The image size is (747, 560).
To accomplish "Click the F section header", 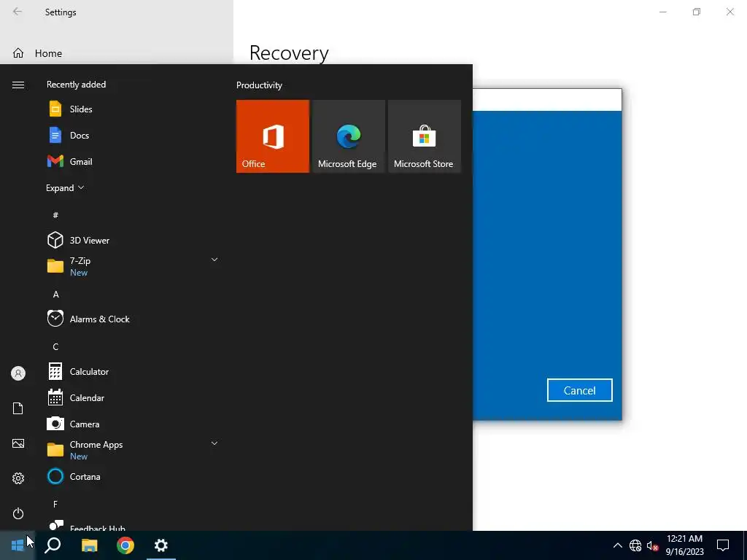I will 55,504.
